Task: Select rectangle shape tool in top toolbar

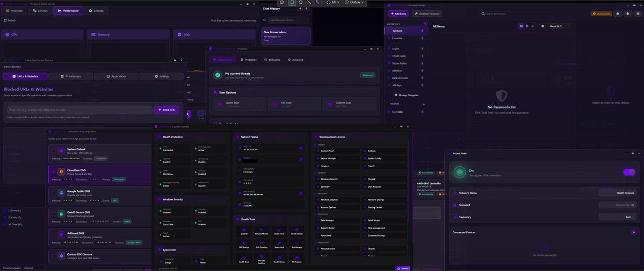Action: 292,2
